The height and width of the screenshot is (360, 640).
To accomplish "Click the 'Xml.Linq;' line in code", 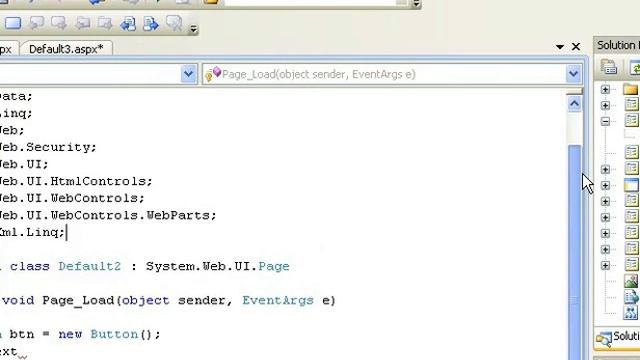I will 32,232.
